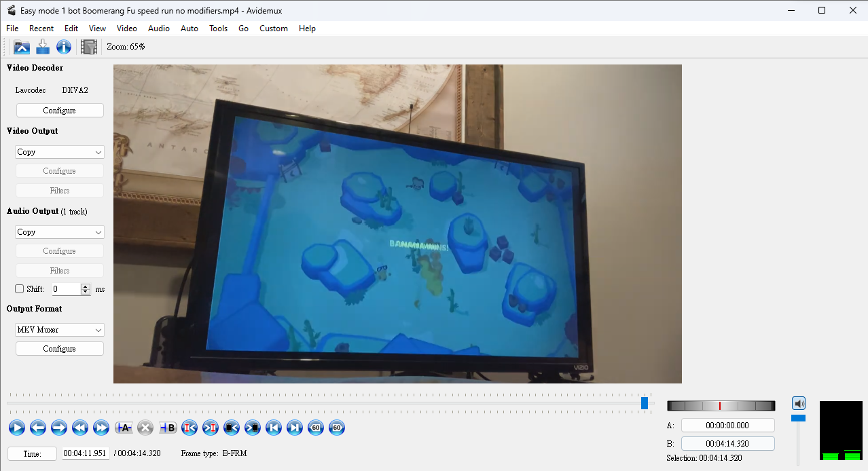Viewport: 868px width, 471px height.
Task: Click the "Frame type: B-FRM" text
Action: [214, 453]
